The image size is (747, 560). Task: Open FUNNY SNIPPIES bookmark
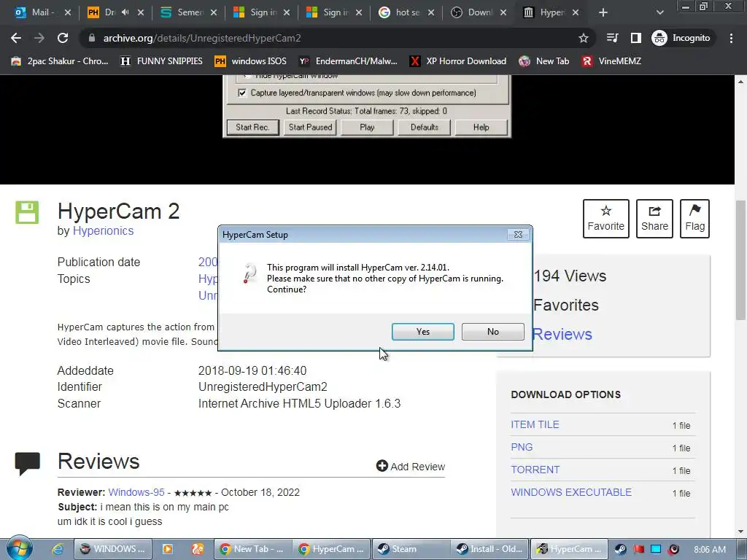pyautogui.click(x=161, y=61)
